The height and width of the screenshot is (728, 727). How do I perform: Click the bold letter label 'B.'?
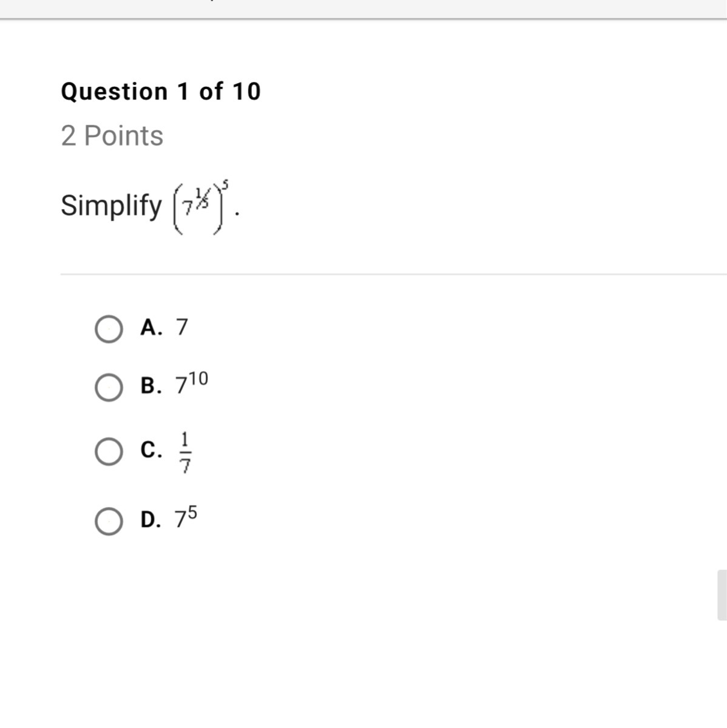coord(151,386)
